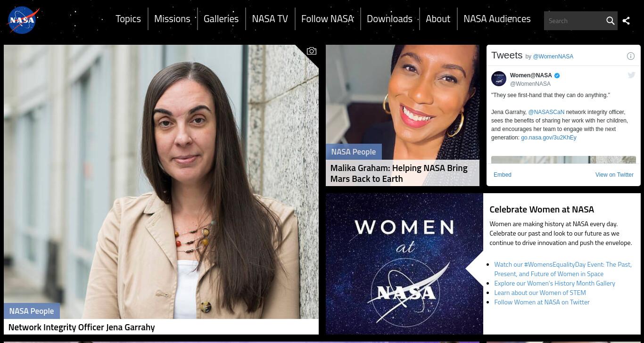Click View on Twitter link
Screen dimensions: 644x343
pyautogui.click(x=614, y=175)
